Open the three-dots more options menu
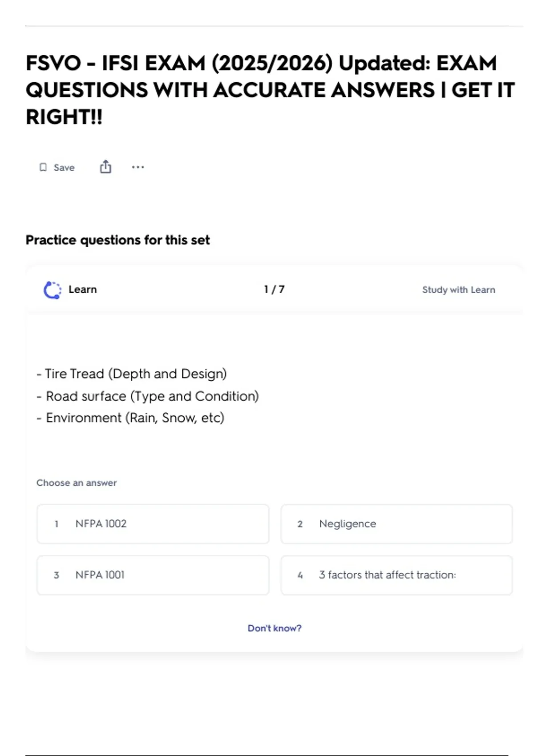The height and width of the screenshot is (756, 534). pos(138,167)
